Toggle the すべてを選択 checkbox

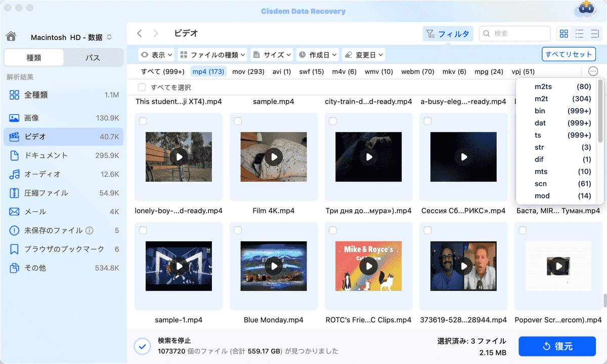(x=142, y=87)
